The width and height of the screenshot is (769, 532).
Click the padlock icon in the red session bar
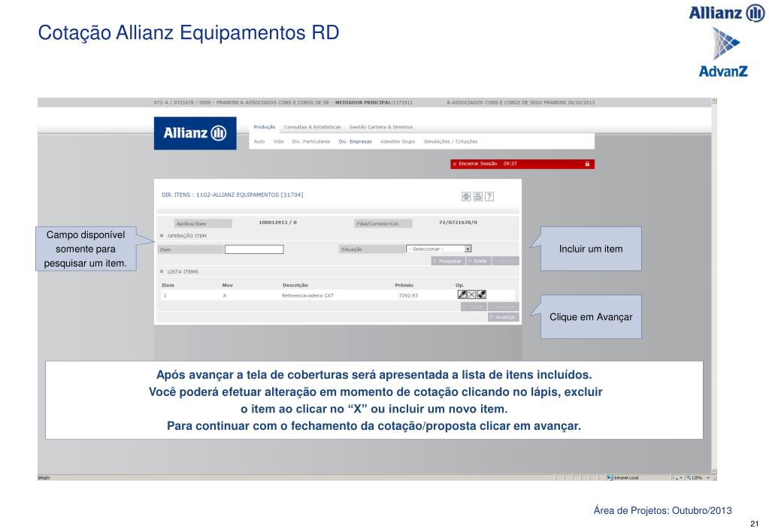click(587, 164)
